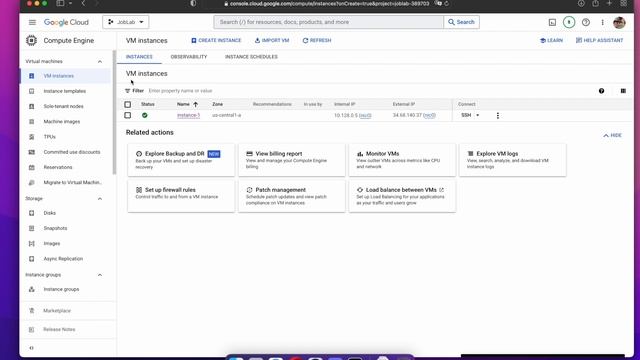The width and height of the screenshot is (640, 360).
Task: Switch to the Instances tab
Action: [x=139, y=57]
